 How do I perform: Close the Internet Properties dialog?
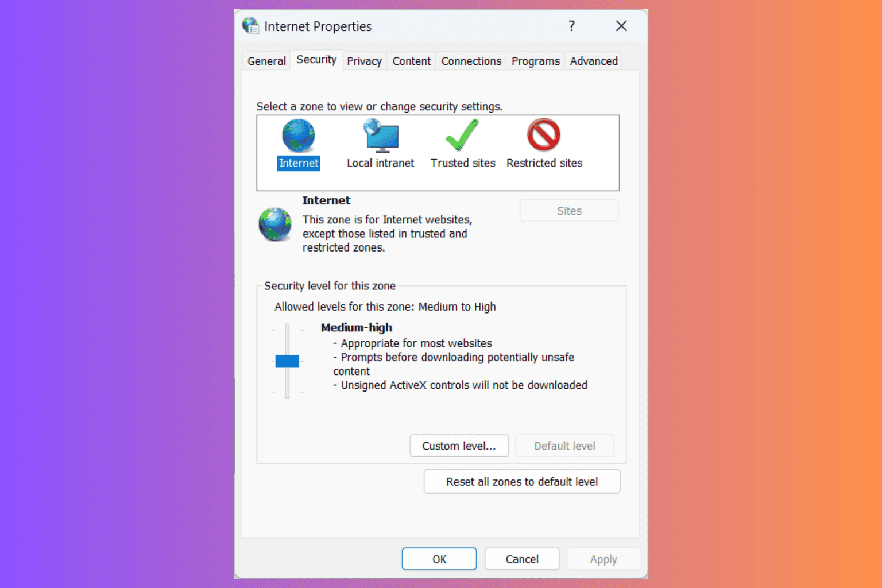621,26
